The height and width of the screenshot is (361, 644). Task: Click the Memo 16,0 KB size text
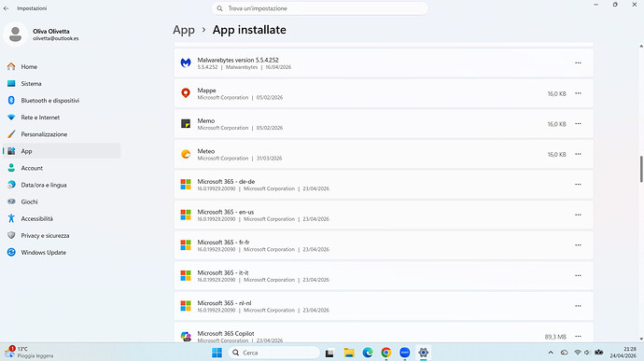pyautogui.click(x=556, y=124)
